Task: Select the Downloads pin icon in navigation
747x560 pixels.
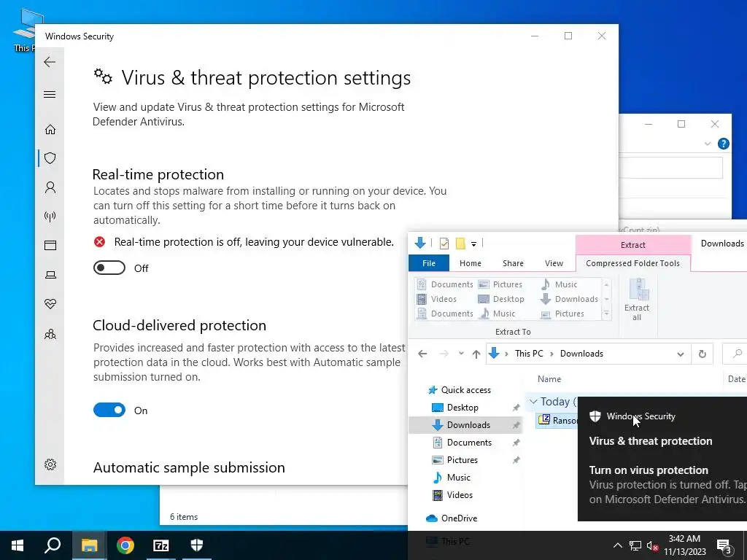Action: [x=516, y=425]
